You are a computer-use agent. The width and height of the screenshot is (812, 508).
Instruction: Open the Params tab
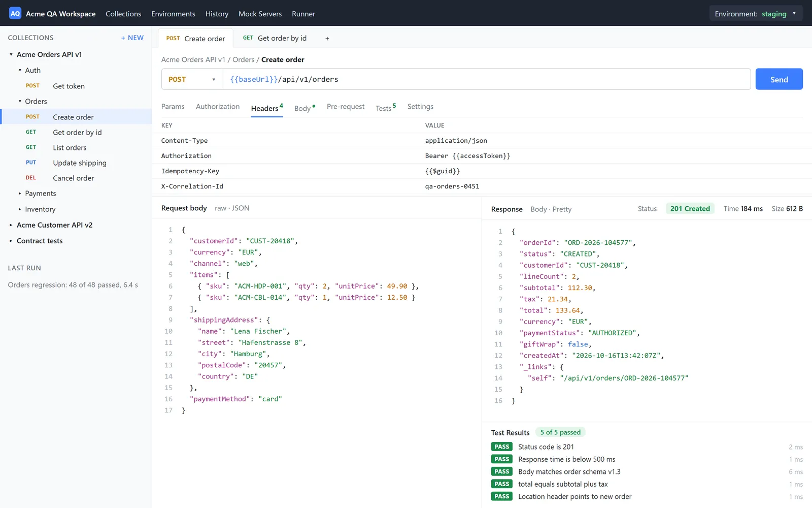click(173, 107)
